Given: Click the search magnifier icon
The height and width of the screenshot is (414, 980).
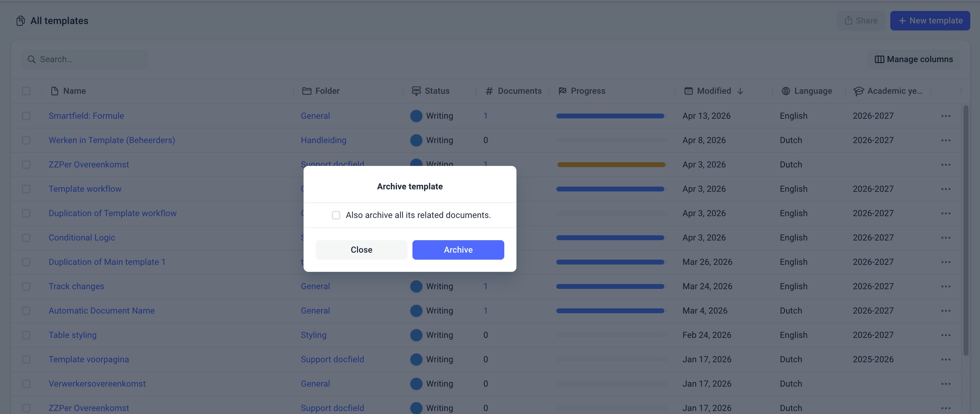Looking at the screenshot, I should 32,59.
